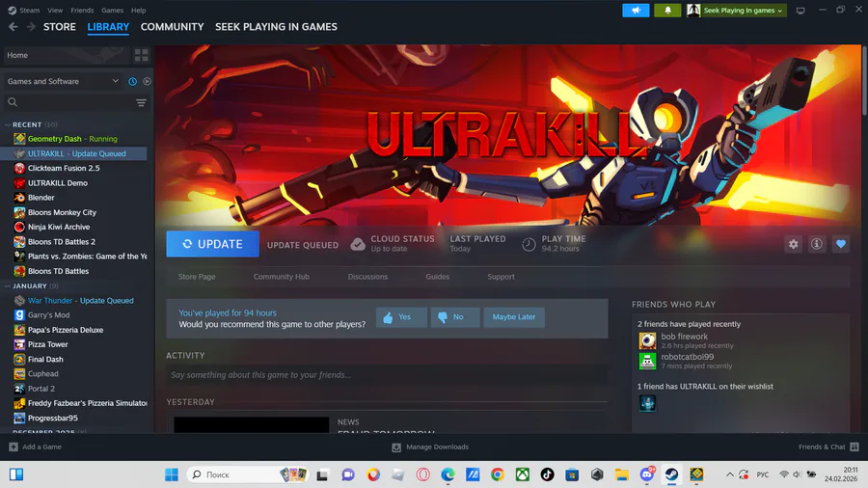The image size is (868, 488).
Task: Open the notifications bell icon
Action: click(x=667, y=10)
